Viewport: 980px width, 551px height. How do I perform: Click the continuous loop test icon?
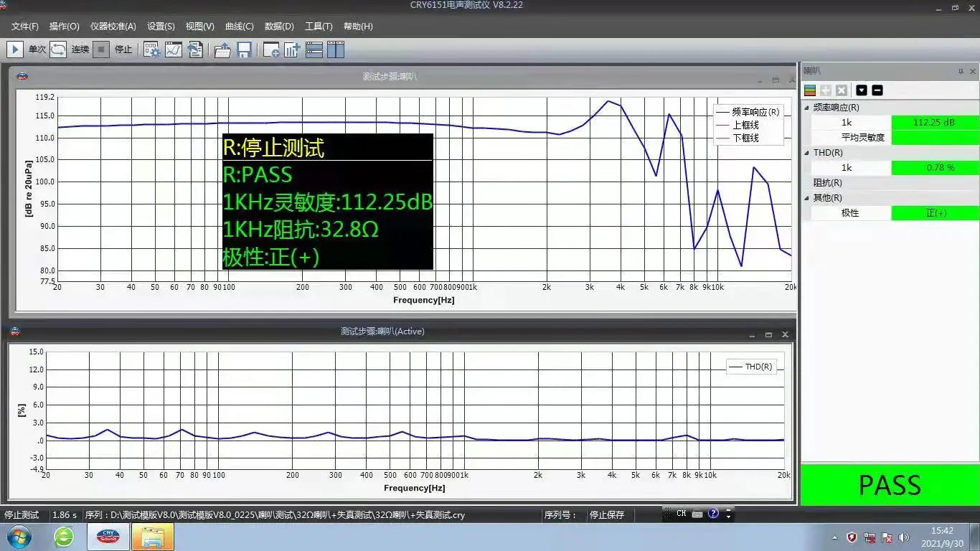pos(58,50)
